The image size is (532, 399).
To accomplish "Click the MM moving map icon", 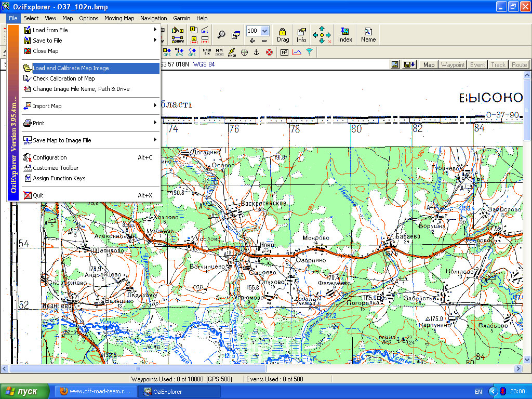I will tap(220, 52).
